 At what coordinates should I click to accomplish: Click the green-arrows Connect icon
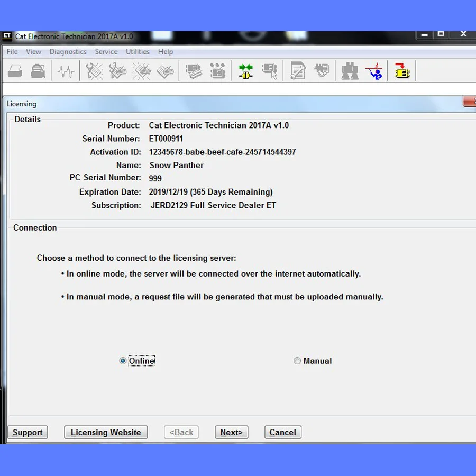click(245, 71)
